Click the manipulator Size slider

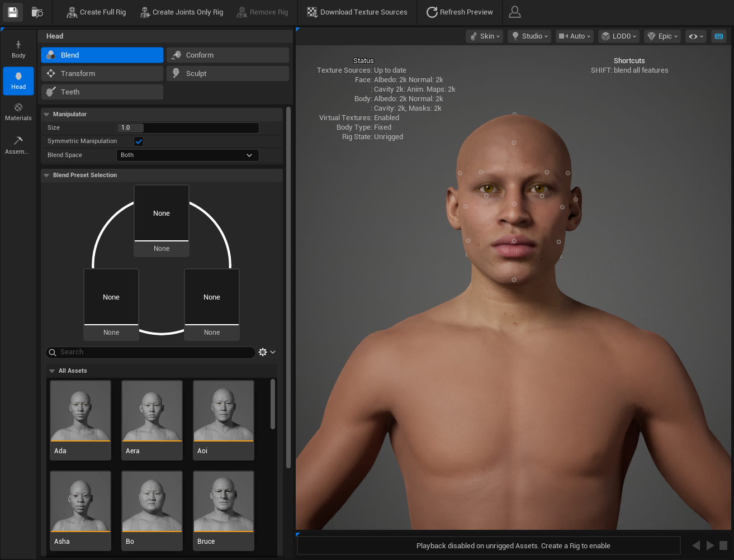pyautogui.click(x=188, y=127)
